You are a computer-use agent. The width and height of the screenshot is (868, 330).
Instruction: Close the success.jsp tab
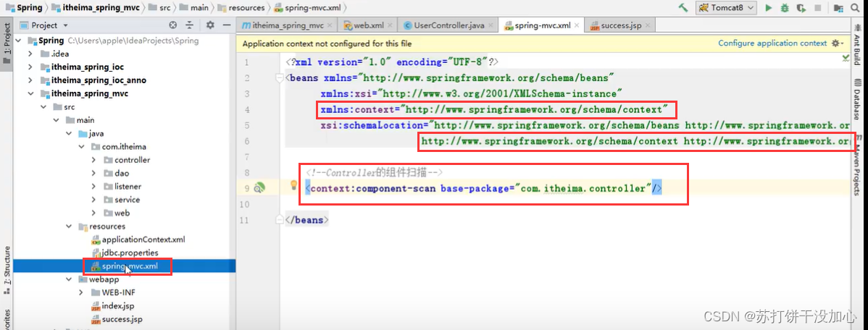[x=648, y=25]
